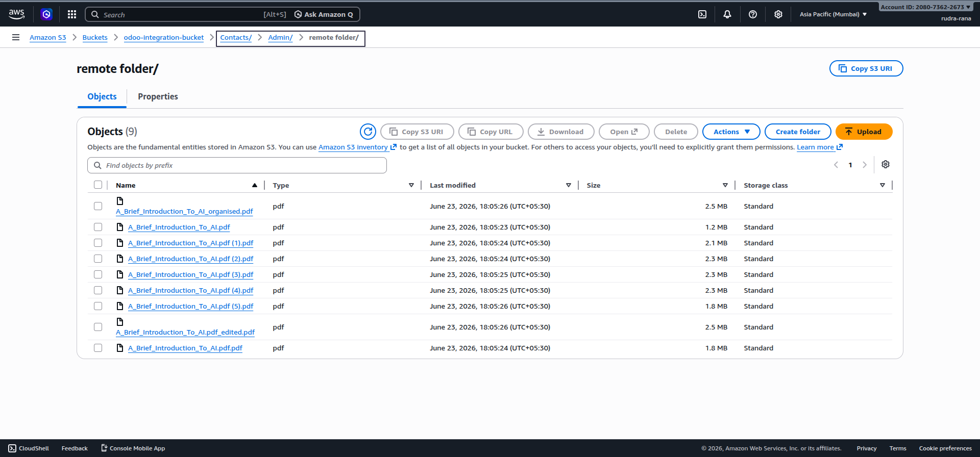The height and width of the screenshot is (457, 980).
Task: Check the A_Brief_Introduction_To_AI_organised.pdf row
Action: tap(98, 206)
